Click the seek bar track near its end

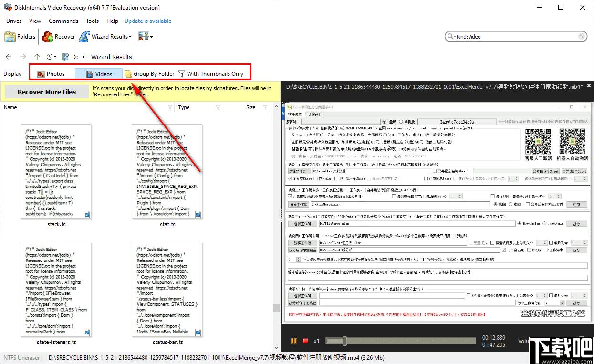click(x=472, y=341)
